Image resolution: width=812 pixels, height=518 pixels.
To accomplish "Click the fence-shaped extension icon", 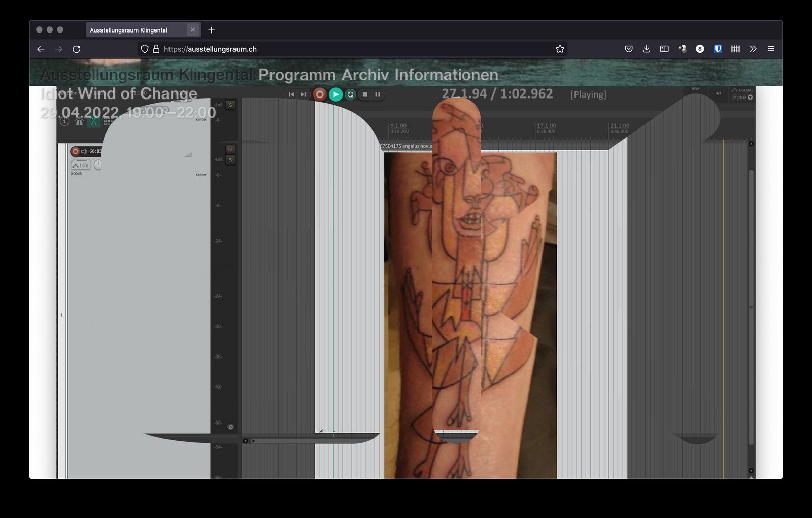I will click(x=735, y=49).
